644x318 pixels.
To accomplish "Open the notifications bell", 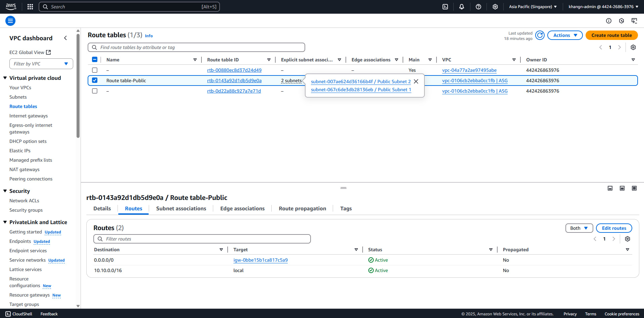I will pos(462,7).
